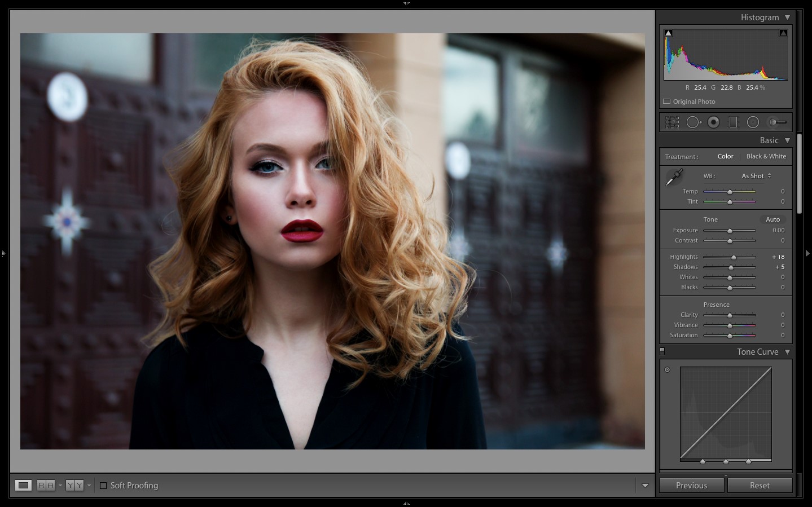Check the Original Photo box
This screenshot has width=812, height=507.
pos(667,102)
